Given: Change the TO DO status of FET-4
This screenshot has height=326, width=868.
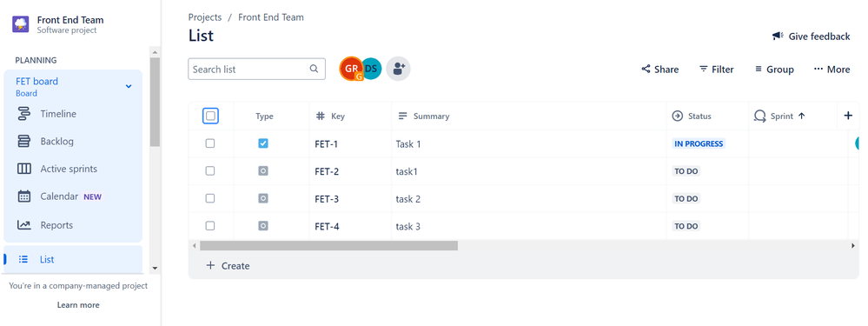Looking at the screenshot, I should click(686, 226).
